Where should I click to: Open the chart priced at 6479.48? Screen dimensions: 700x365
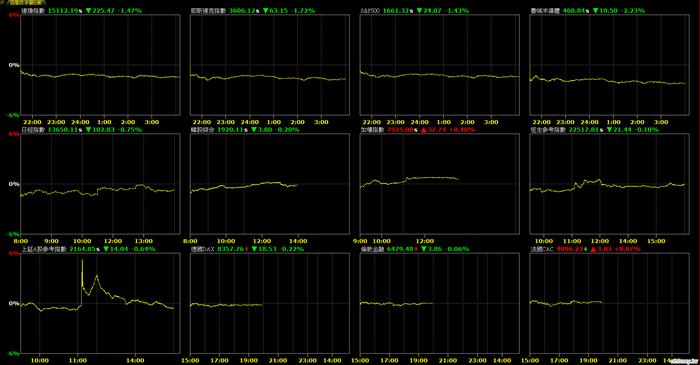440,303
